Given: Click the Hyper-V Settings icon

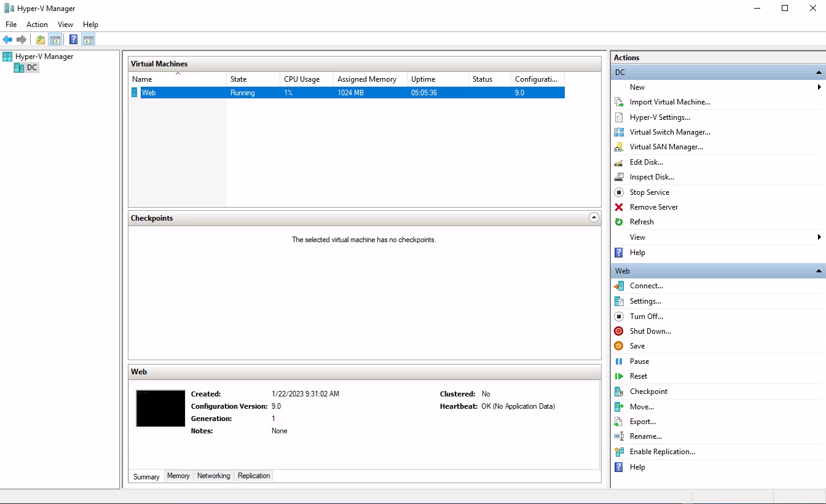Looking at the screenshot, I should [619, 117].
